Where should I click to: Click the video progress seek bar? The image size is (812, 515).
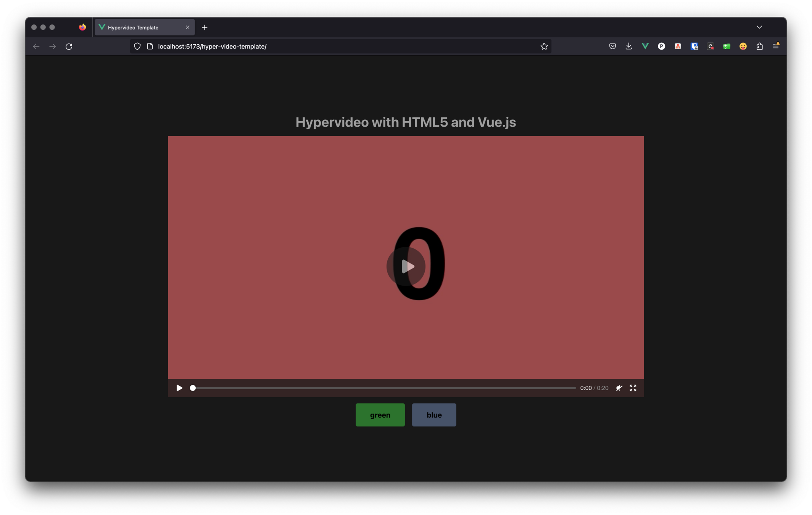(x=384, y=388)
